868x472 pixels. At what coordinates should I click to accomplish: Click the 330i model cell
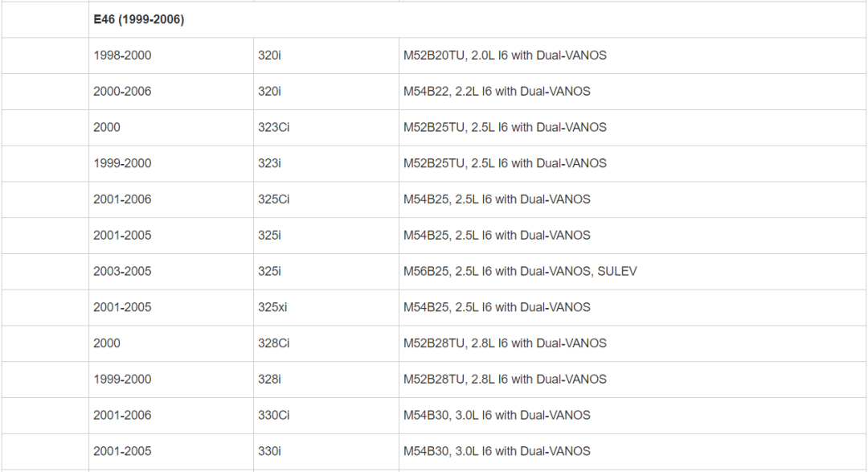click(x=269, y=451)
